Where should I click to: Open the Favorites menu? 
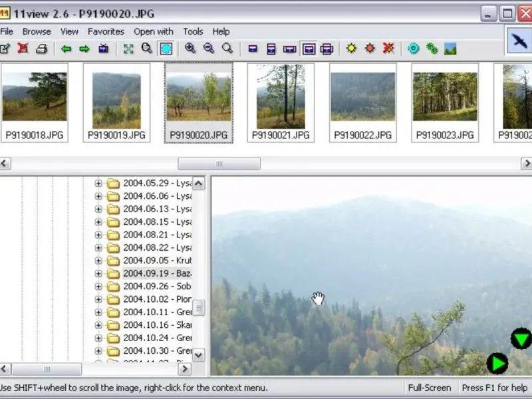106,31
